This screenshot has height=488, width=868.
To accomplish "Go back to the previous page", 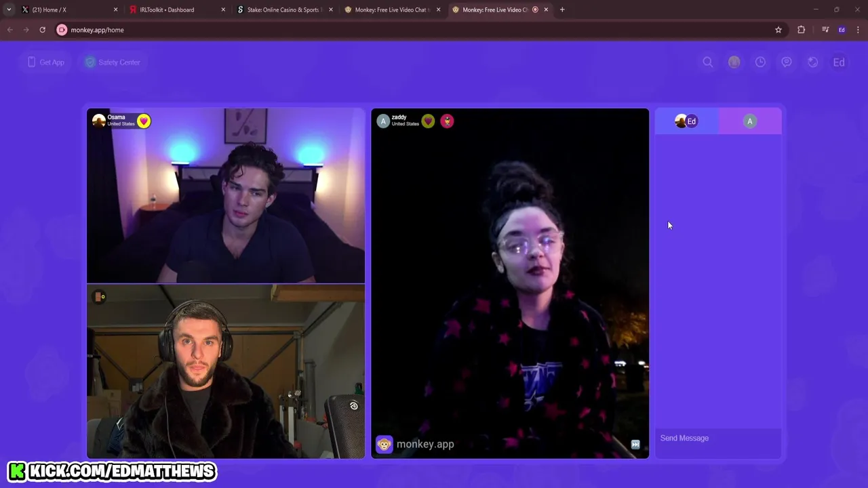I will coord(10,30).
